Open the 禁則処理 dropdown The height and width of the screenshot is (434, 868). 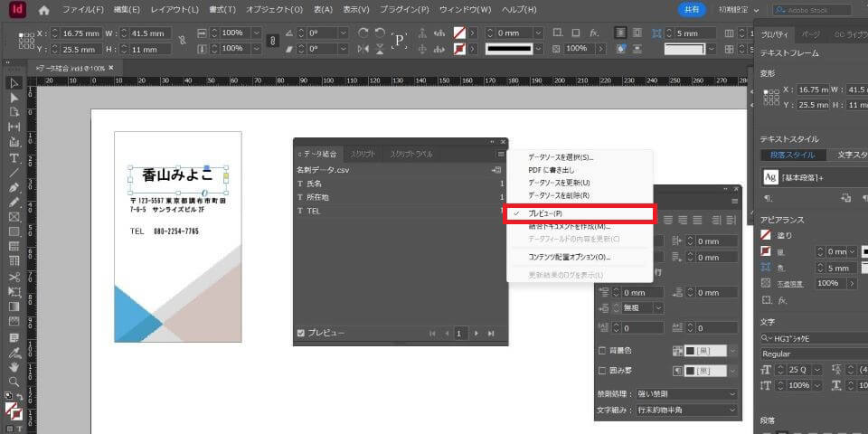[687, 394]
